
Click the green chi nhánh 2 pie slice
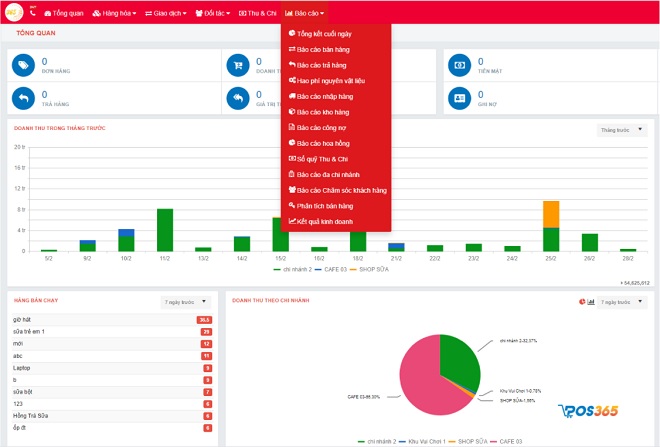coord(461,360)
